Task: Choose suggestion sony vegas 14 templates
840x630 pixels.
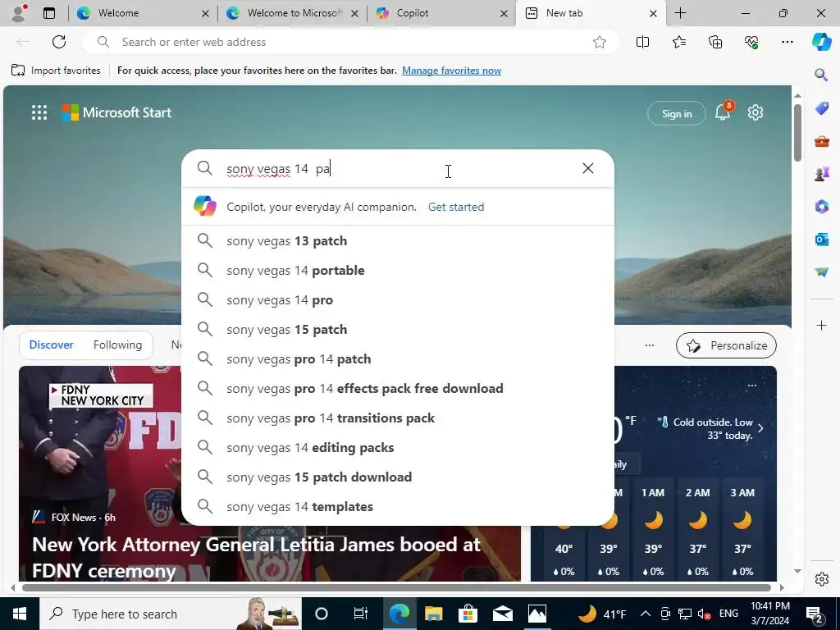Action: (x=398, y=505)
